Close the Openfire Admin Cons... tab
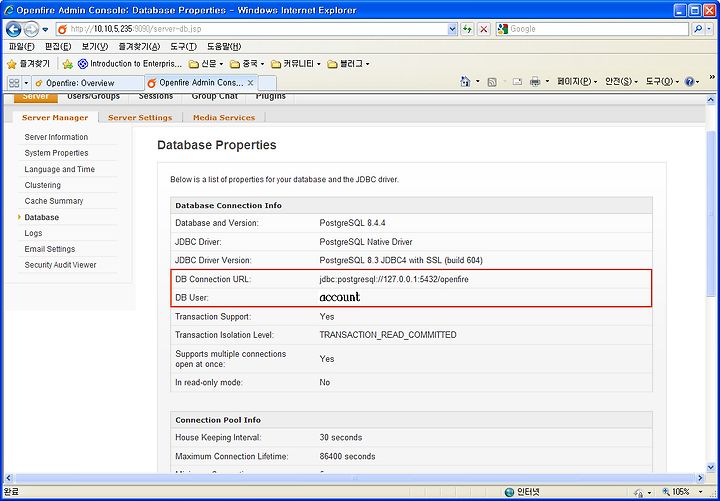720x501 pixels. tap(251, 83)
